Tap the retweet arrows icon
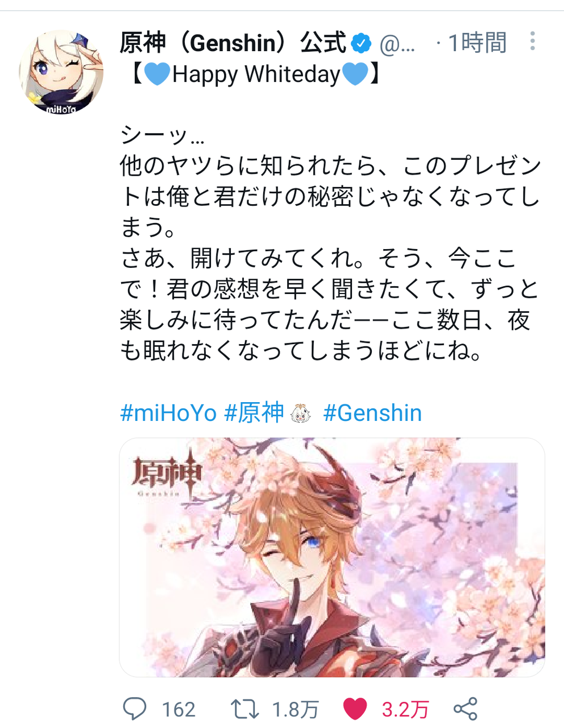The width and height of the screenshot is (564, 728). 244,709
